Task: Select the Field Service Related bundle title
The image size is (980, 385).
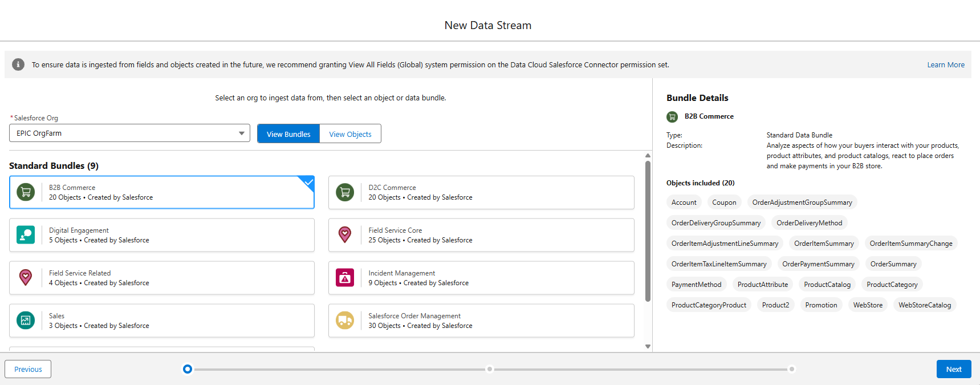Action: [80, 273]
